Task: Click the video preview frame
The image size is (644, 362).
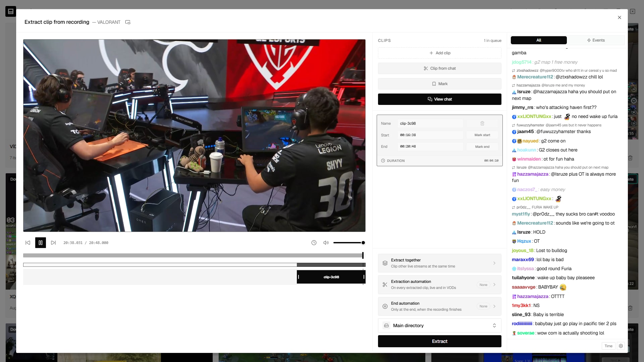Action: click(x=194, y=135)
